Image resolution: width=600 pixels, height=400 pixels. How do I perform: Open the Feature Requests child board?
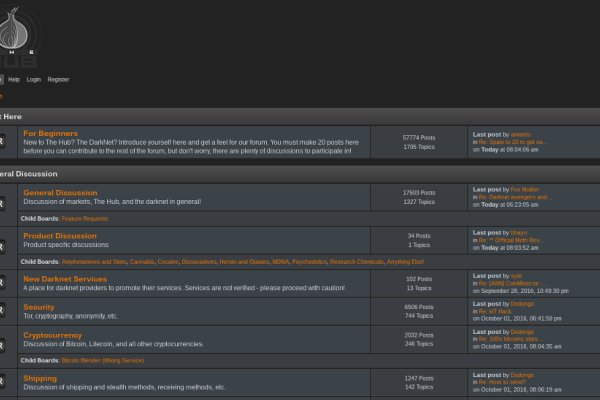click(x=84, y=218)
